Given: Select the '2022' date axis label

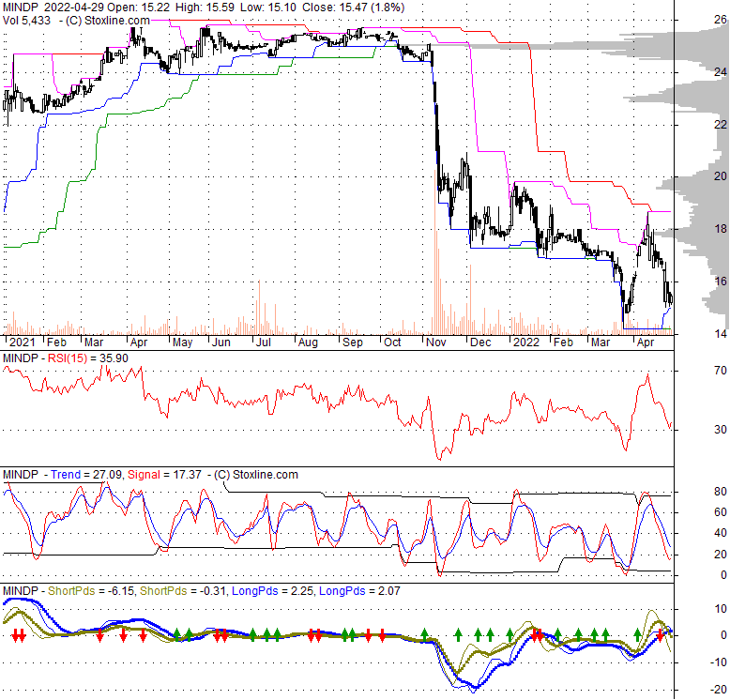Looking at the screenshot, I should click(x=526, y=342).
